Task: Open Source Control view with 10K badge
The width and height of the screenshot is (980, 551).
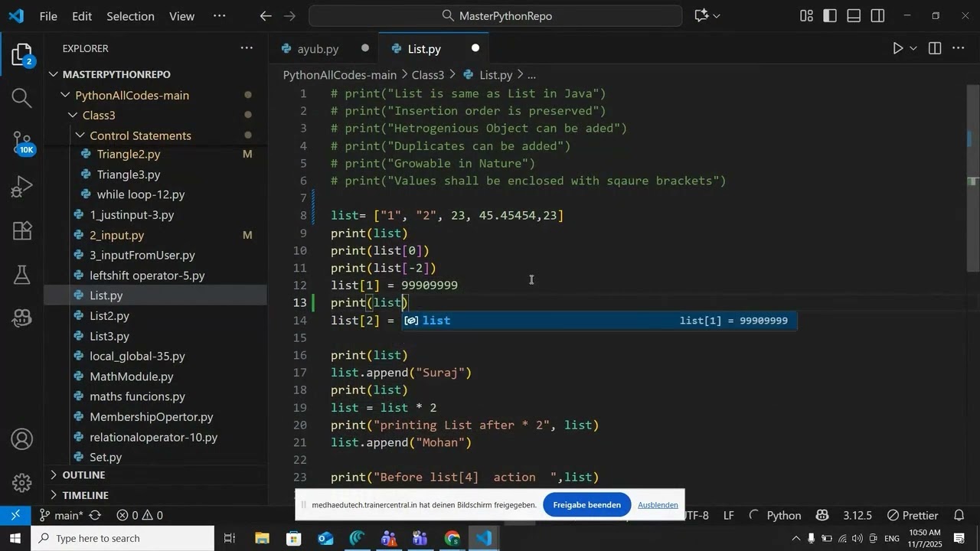Action: pyautogui.click(x=21, y=142)
